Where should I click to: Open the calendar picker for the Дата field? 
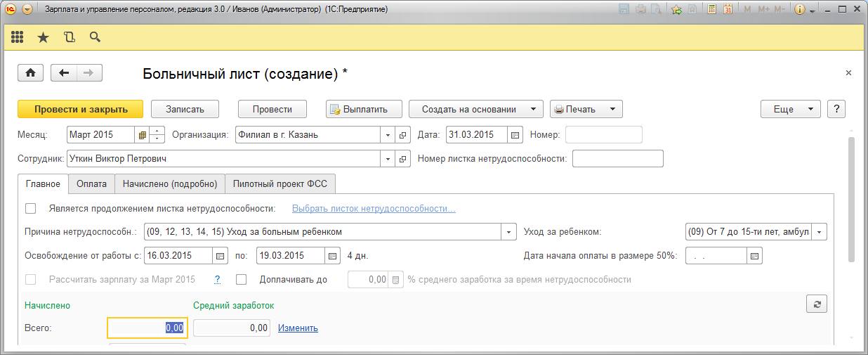click(x=515, y=135)
